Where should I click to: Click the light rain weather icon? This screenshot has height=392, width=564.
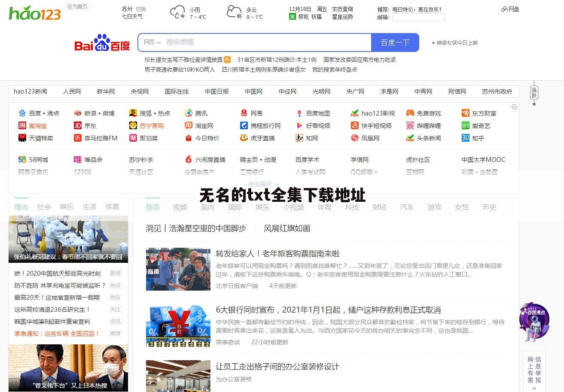(178, 12)
